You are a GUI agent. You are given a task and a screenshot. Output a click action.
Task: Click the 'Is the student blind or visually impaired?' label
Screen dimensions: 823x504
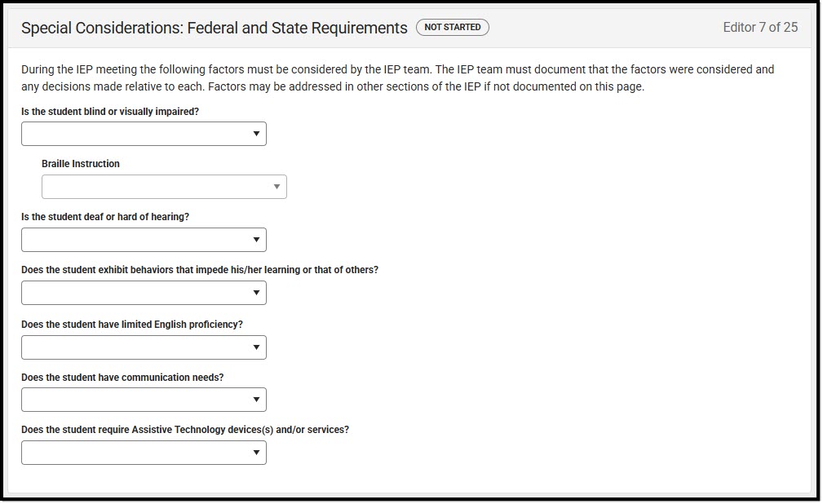[x=110, y=112]
